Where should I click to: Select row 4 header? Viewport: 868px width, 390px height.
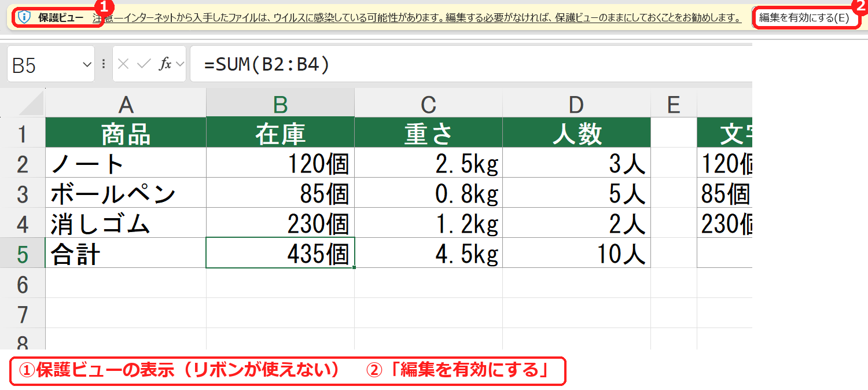point(23,223)
